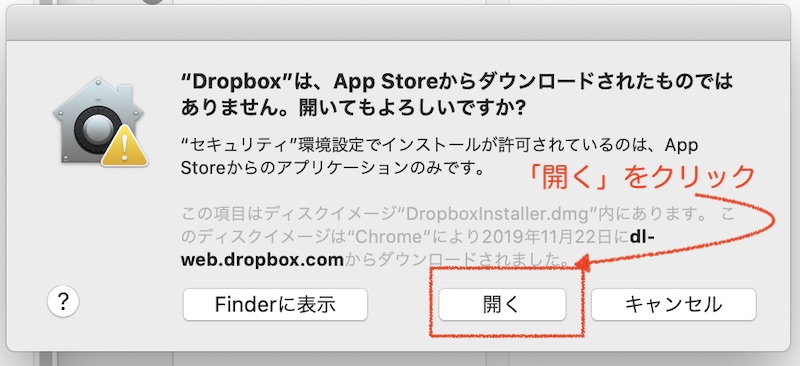Click the 開く button to open Dropbox

point(502,305)
